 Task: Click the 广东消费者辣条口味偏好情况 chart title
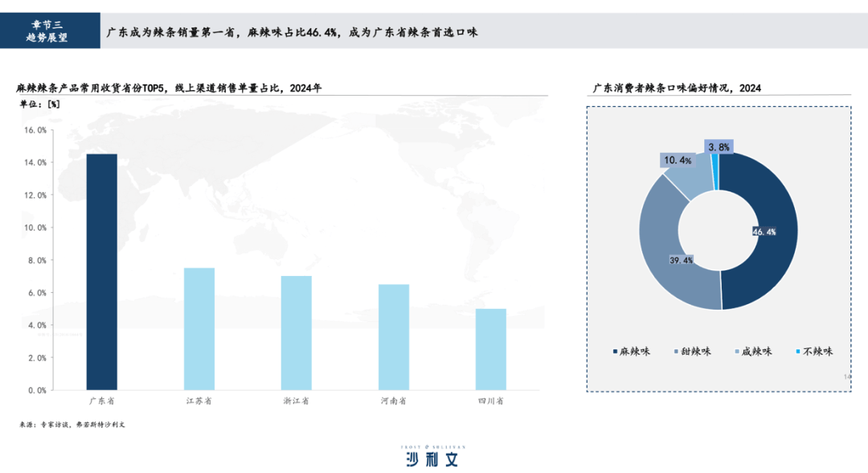coord(677,88)
